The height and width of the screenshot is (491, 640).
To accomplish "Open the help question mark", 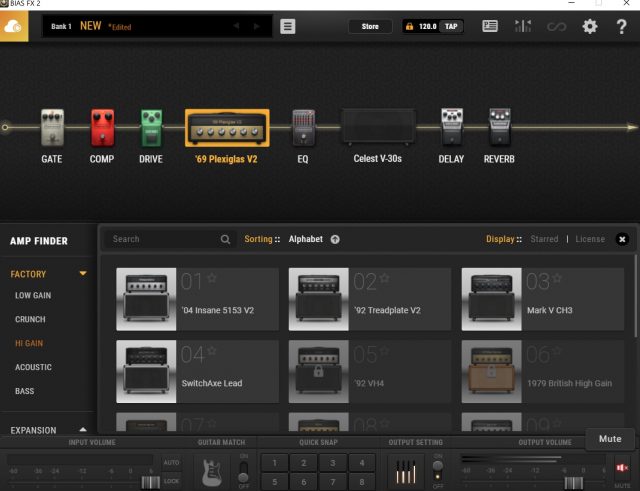I will pyautogui.click(x=621, y=27).
